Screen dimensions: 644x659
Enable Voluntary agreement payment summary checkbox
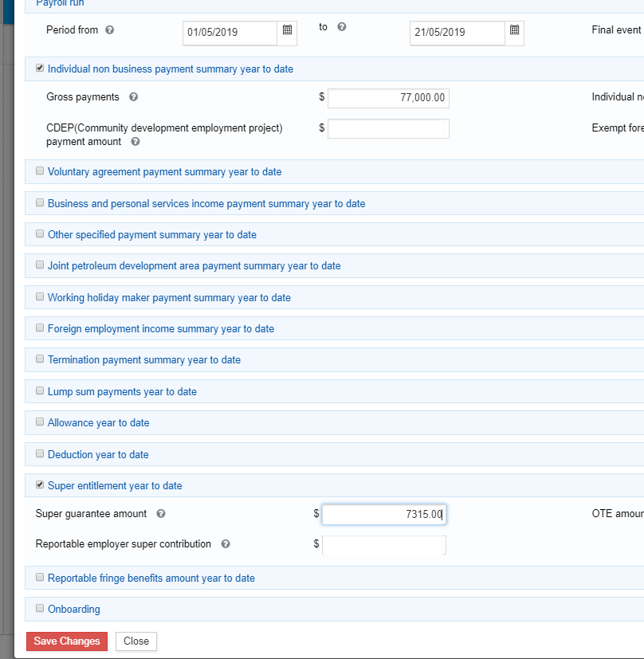point(40,171)
